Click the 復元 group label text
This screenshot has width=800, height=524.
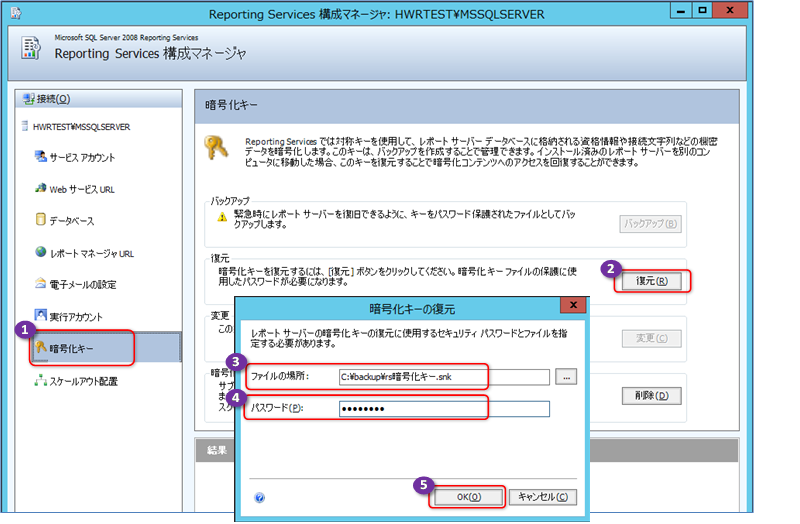tap(220, 258)
